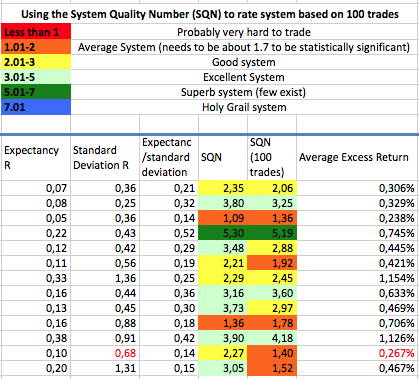Click the 'SQN (100 trades)' header
The height and width of the screenshot is (379, 419).
(x=272, y=157)
